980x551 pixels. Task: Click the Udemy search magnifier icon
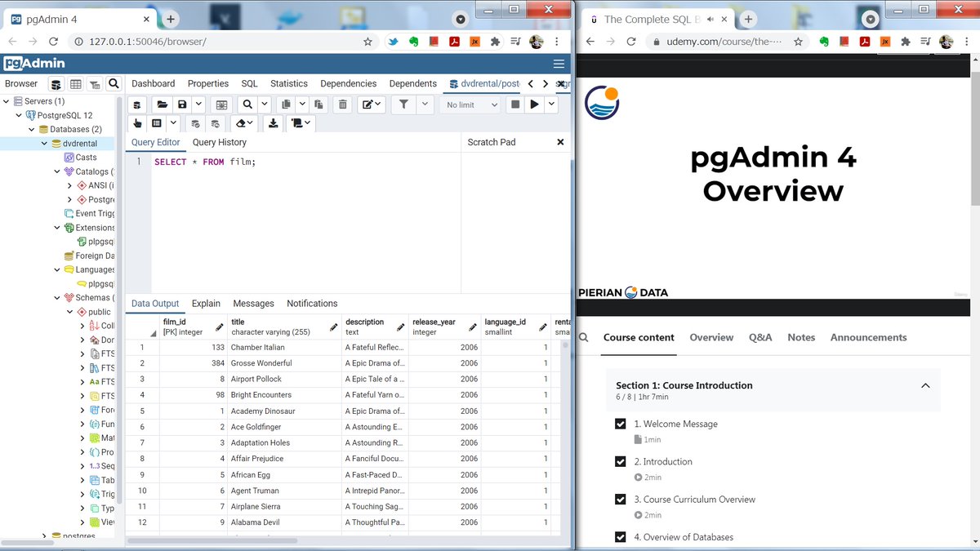point(584,337)
